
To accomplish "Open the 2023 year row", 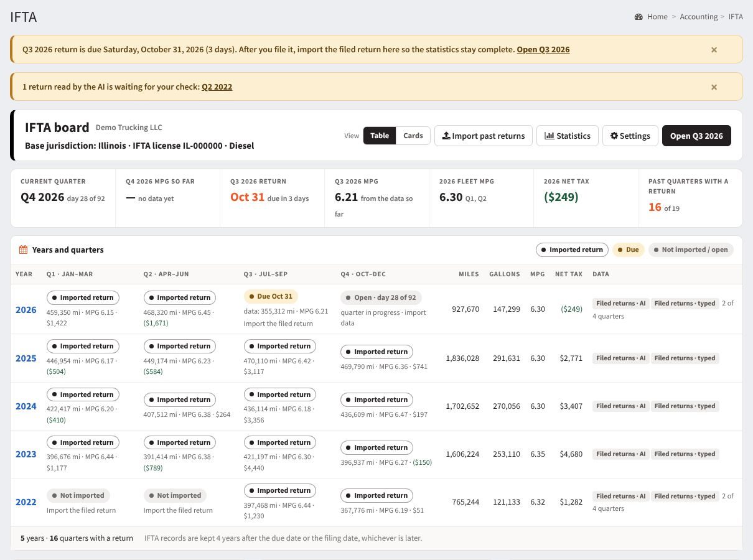I will coord(26,454).
